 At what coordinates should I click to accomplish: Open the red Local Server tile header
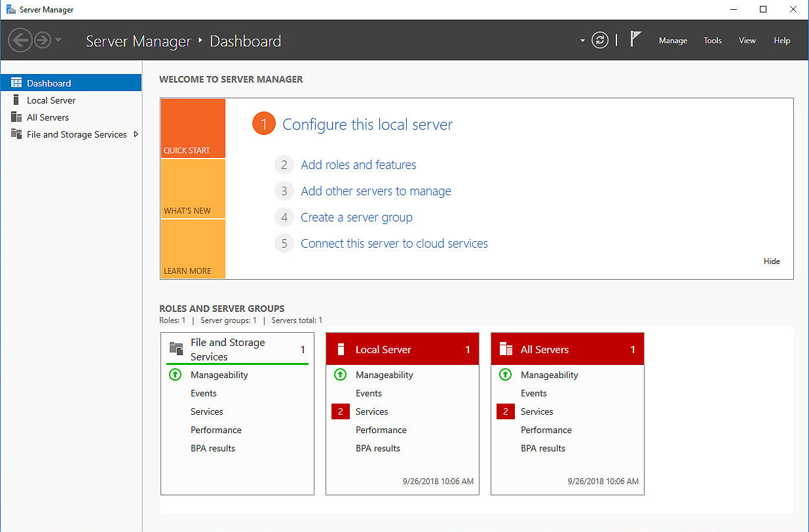click(x=402, y=349)
